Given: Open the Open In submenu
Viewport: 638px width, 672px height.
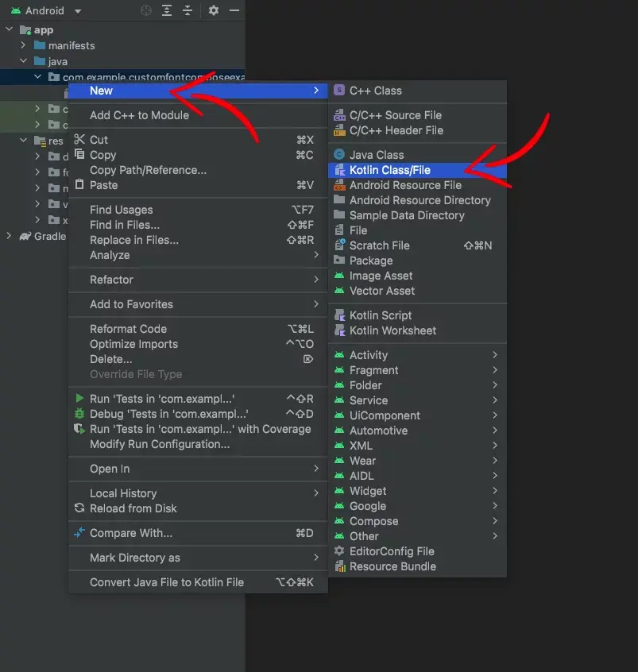Looking at the screenshot, I should pyautogui.click(x=198, y=469).
